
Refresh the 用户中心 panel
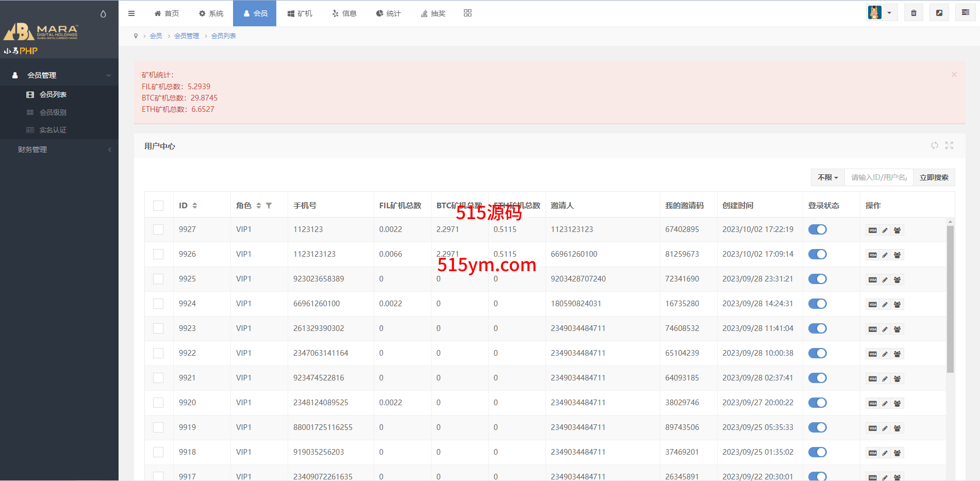click(935, 146)
